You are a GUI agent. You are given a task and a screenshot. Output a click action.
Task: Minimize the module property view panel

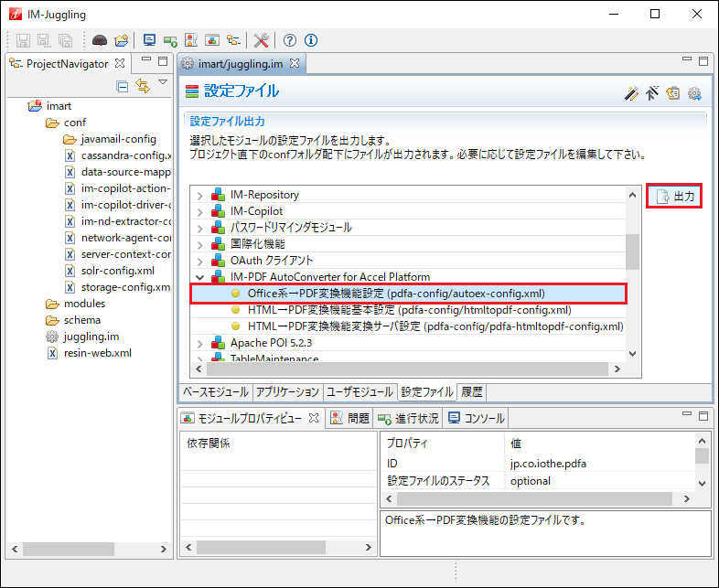(x=687, y=414)
